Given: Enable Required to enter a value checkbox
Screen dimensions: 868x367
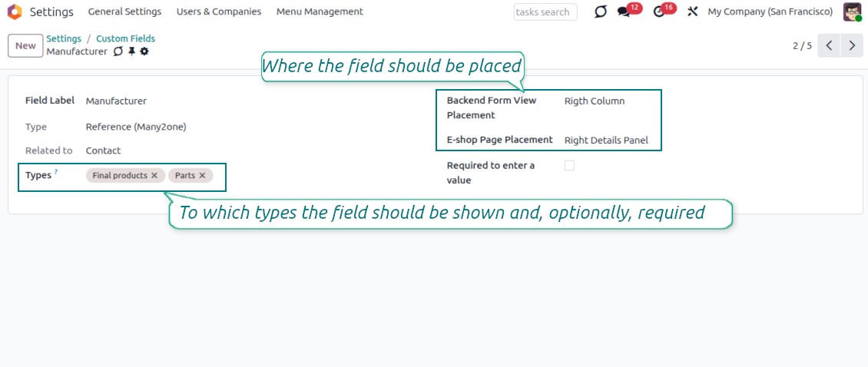Looking at the screenshot, I should click(569, 166).
